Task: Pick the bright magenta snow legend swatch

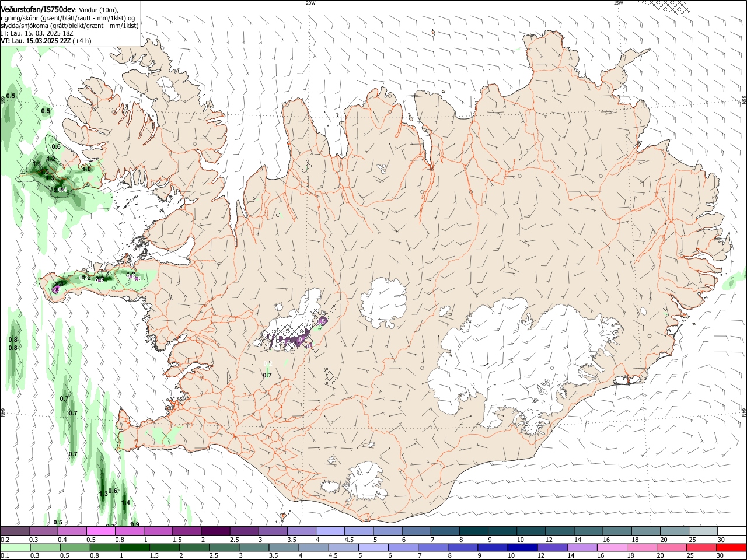Action: click(101, 531)
